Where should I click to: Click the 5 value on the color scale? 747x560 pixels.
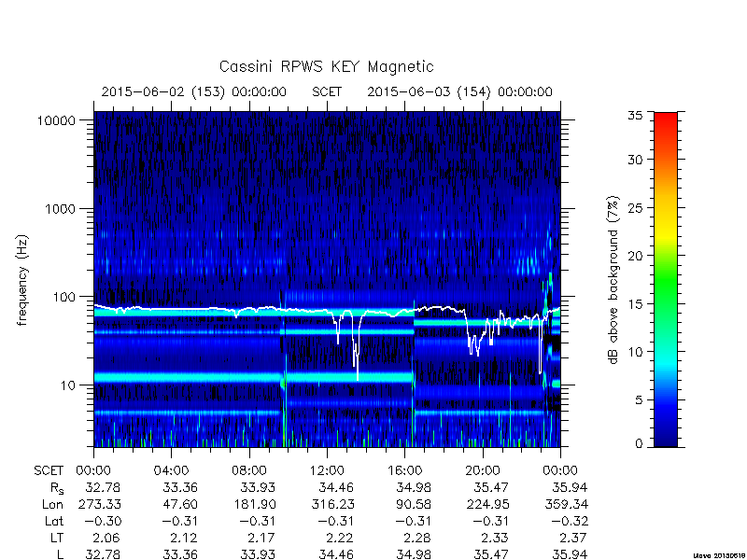click(639, 400)
